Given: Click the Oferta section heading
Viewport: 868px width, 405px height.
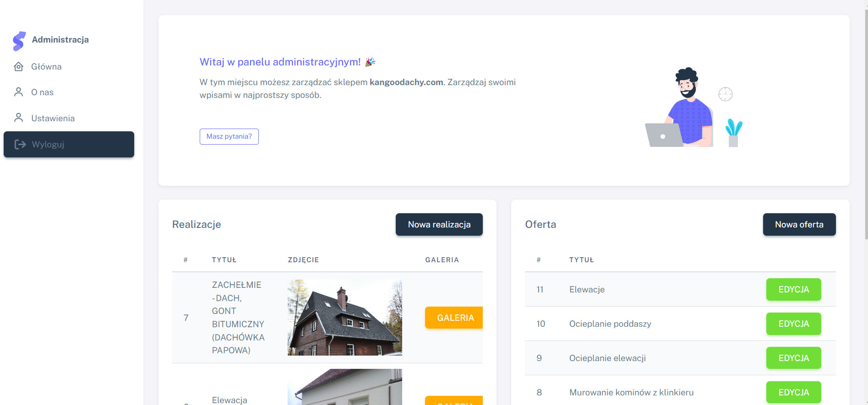Looking at the screenshot, I should pyautogui.click(x=540, y=224).
